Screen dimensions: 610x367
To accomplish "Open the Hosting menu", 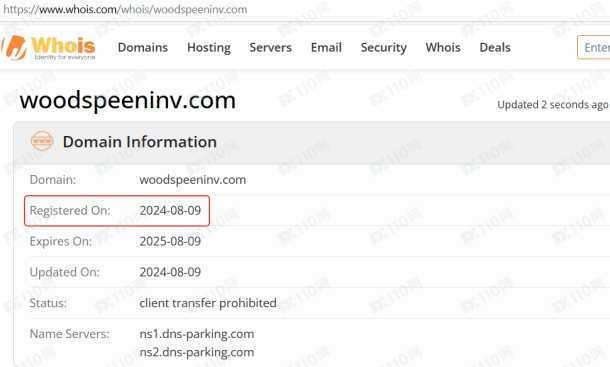I will point(209,47).
